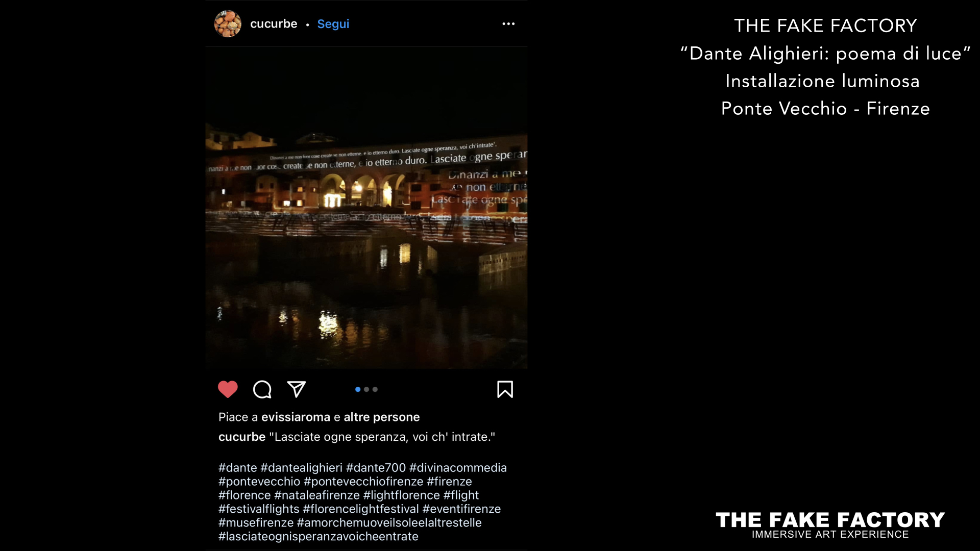
Task: Open the #lasciateognisperanzavoicheentrate hashtag
Action: pos(318,536)
